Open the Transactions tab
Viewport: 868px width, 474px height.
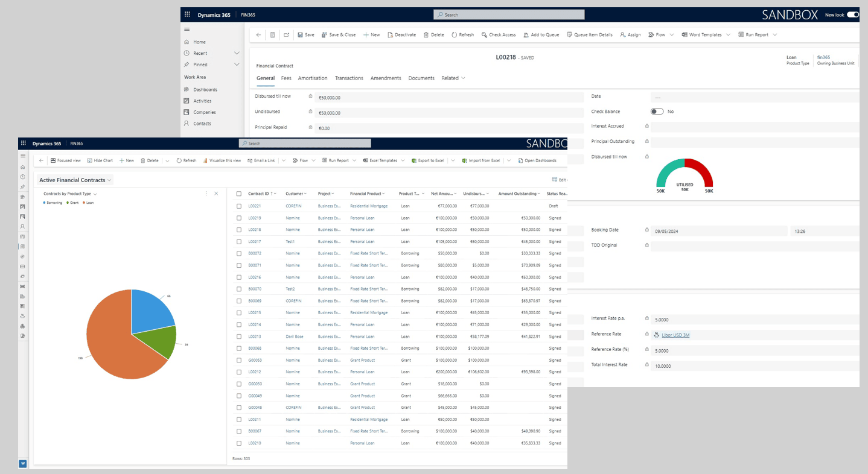click(349, 78)
